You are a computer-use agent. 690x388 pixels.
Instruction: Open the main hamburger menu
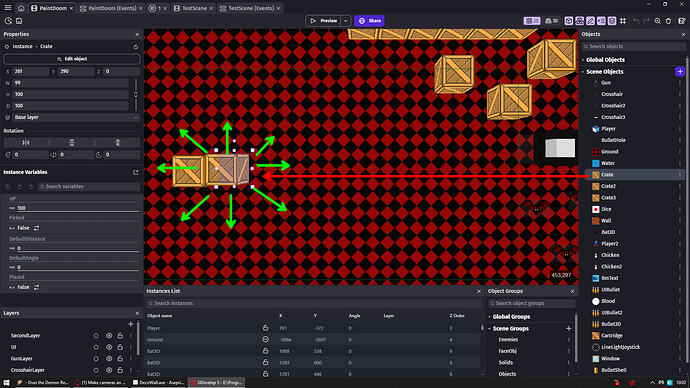click(x=7, y=8)
